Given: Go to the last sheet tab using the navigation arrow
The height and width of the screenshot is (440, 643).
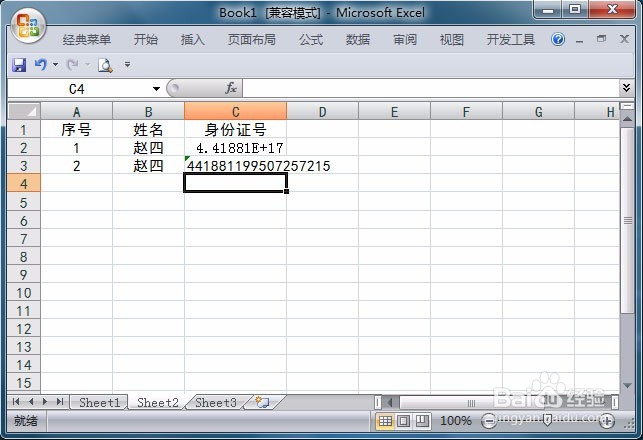Looking at the screenshot, I should click(60, 401).
